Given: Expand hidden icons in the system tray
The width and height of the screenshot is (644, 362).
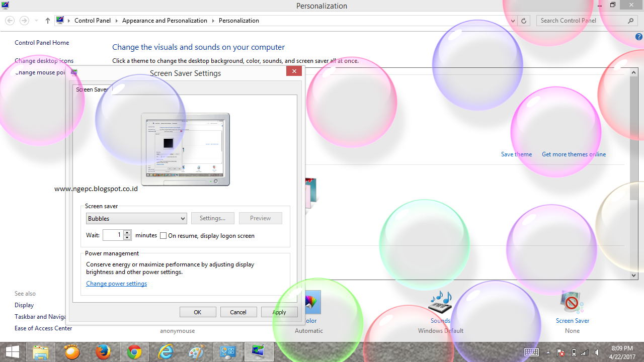Looking at the screenshot, I should point(548,352).
